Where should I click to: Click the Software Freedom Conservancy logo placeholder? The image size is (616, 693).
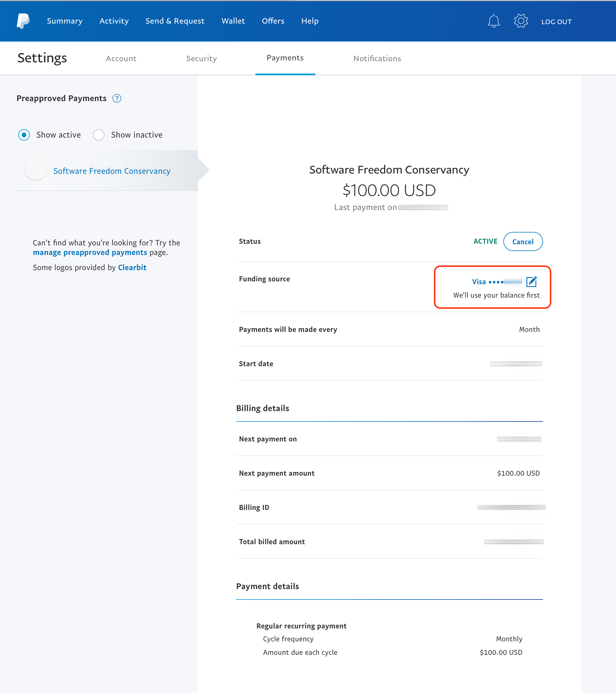(x=36, y=169)
